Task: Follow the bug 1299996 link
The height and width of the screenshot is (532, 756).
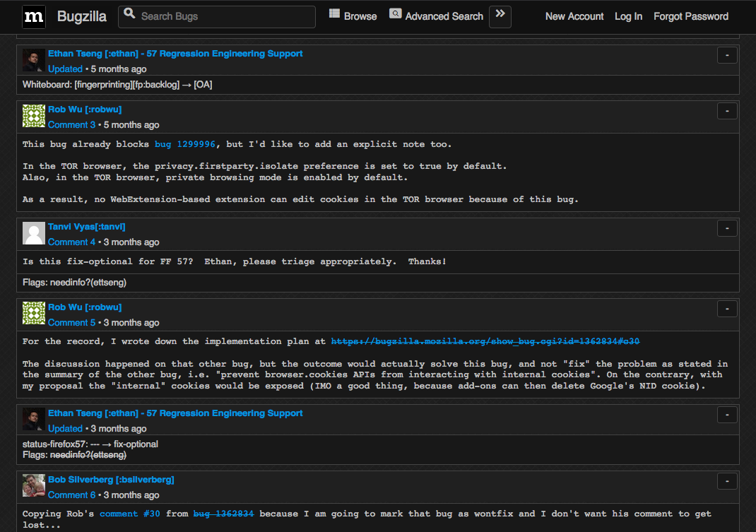Action: (184, 144)
